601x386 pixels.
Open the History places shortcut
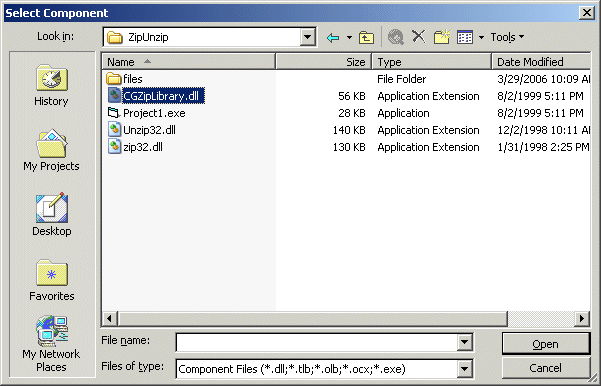coord(51,85)
